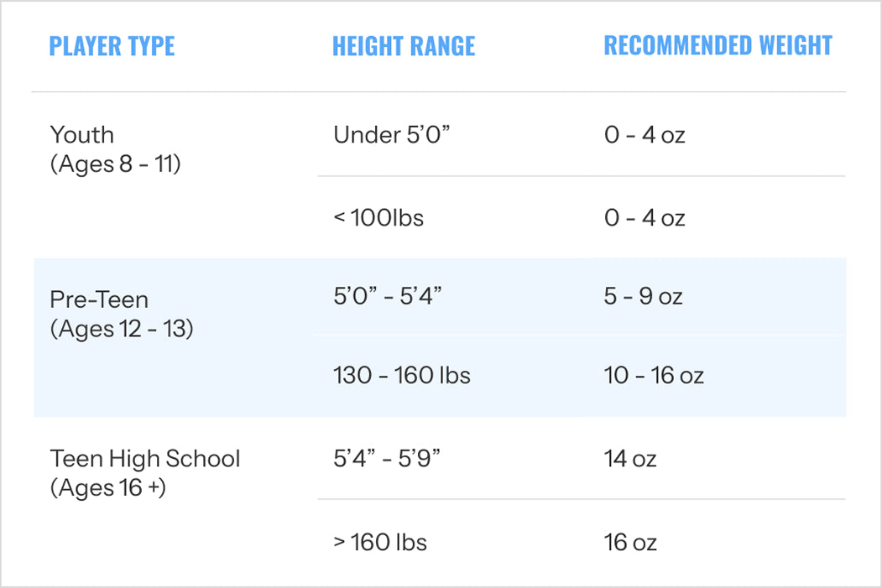Click the 5'4" - 5'9" height cell
Screen dimensions: 882x588
pyautogui.click(x=387, y=459)
